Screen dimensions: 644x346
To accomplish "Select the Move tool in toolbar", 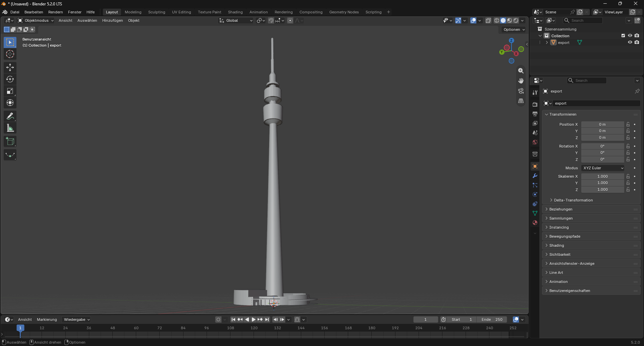I will click(x=10, y=67).
